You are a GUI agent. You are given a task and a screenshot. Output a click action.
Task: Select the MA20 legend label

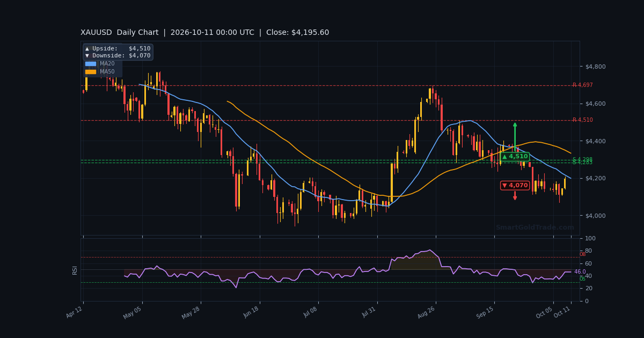pyautogui.click(x=107, y=64)
